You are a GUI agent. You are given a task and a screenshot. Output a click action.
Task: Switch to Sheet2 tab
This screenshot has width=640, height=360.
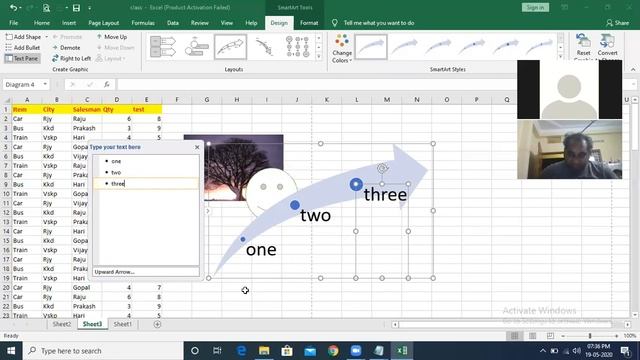pyautogui.click(x=62, y=324)
